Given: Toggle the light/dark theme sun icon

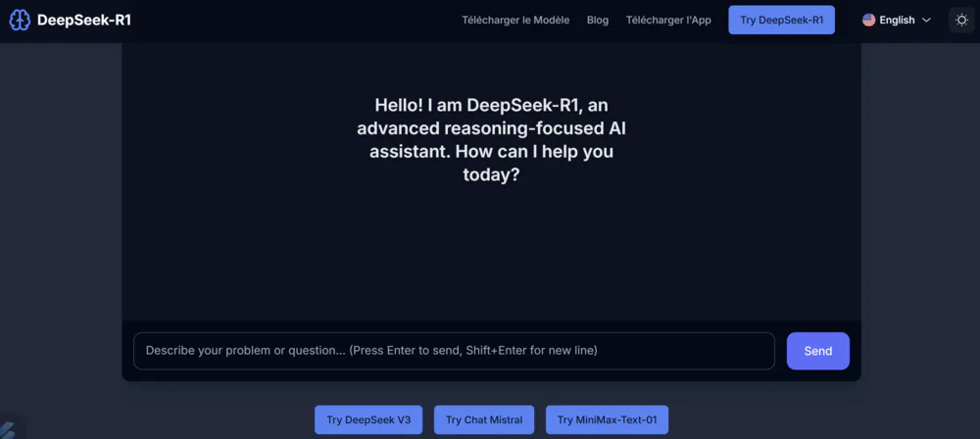Looking at the screenshot, I should pos(962,20).
